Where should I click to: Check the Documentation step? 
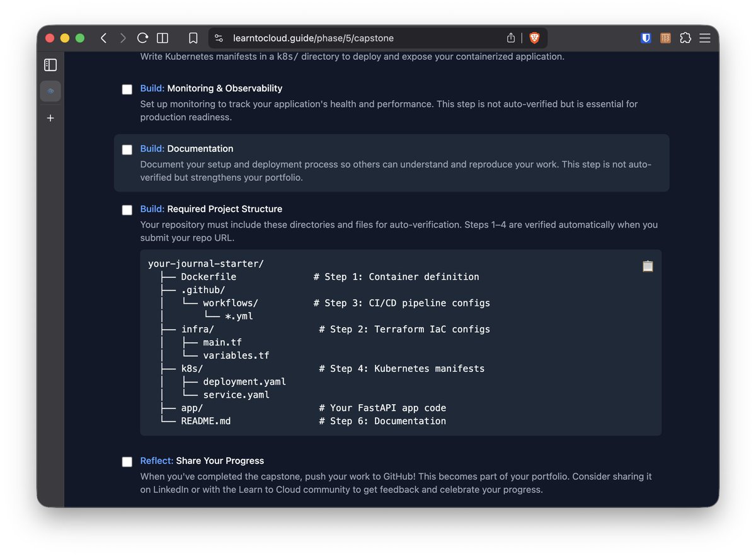(x=127, y=149)
